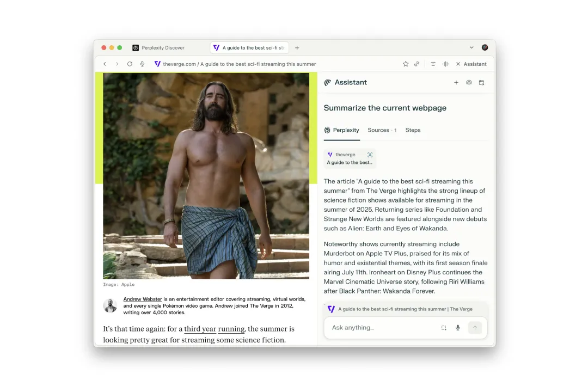The width and height of the screenshot is (588, 392).
Task: Open theverge source card
Action: click(x=350, y=158)
